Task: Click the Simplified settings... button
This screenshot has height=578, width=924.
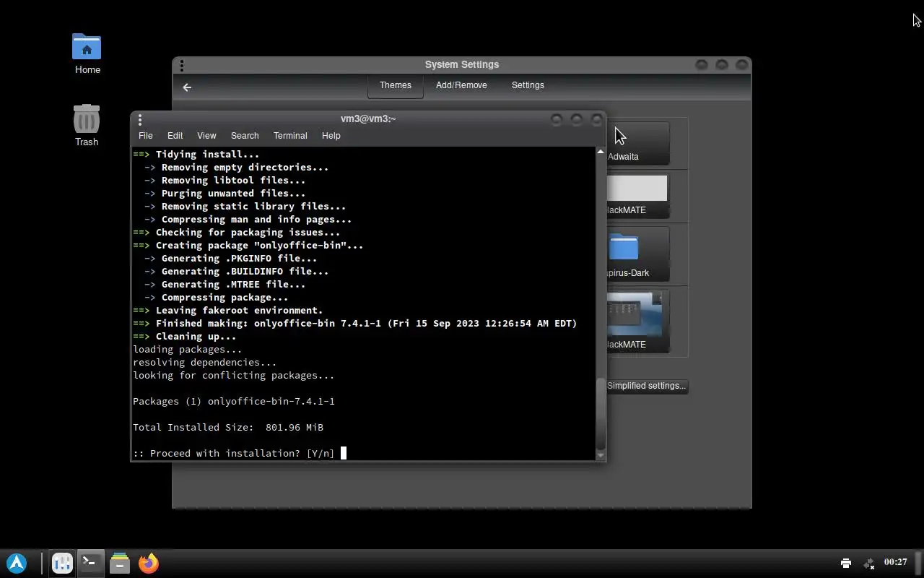Action: (646, 386)
